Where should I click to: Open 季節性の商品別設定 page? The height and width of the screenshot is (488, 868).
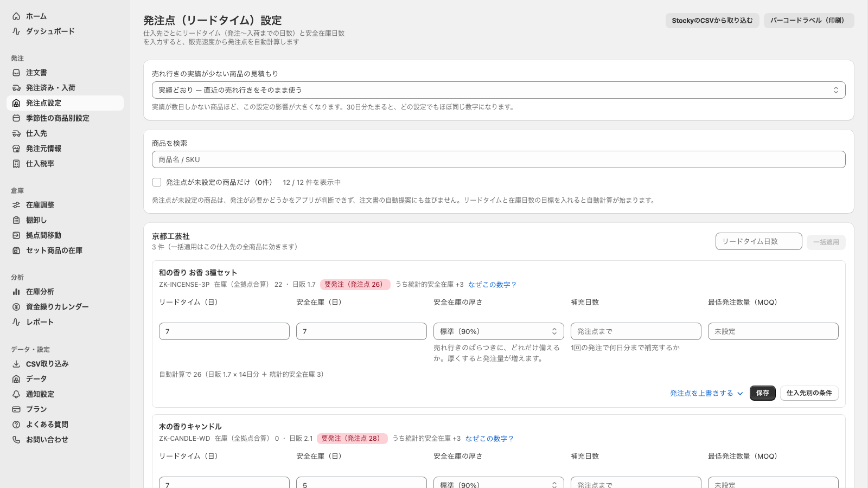[65, 118]
